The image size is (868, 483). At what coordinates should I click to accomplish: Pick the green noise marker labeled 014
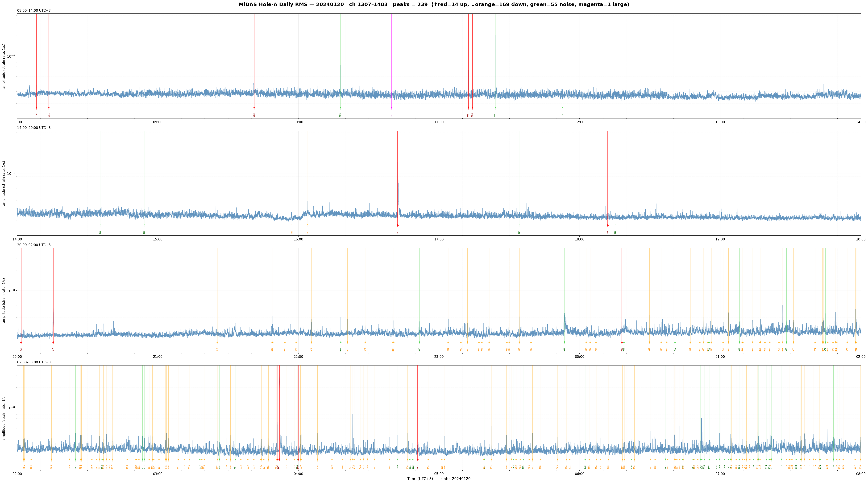(x=519, y=225)
